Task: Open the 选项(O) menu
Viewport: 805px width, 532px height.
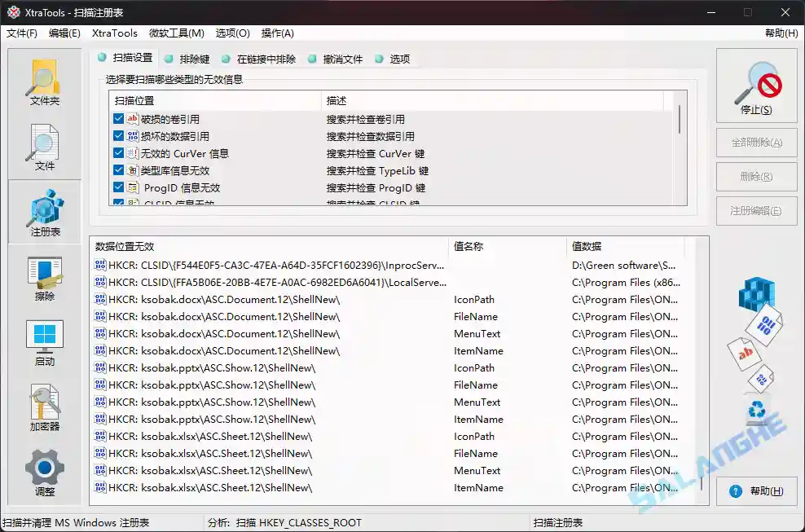Action: point(232,33)
